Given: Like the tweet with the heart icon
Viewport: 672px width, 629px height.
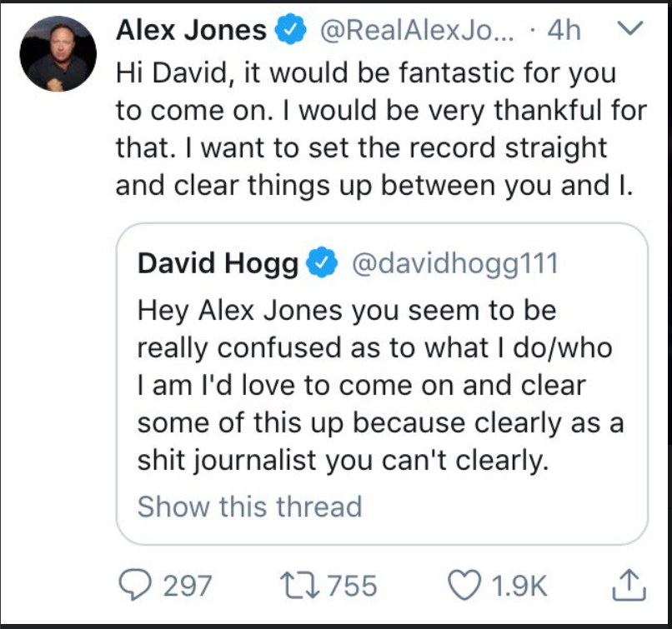Looking at the screenshot, I should click(x=464, y=586).
